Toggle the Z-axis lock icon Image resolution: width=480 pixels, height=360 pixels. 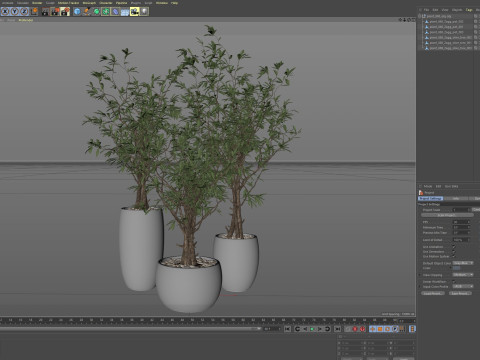click(x=24, y=12)
